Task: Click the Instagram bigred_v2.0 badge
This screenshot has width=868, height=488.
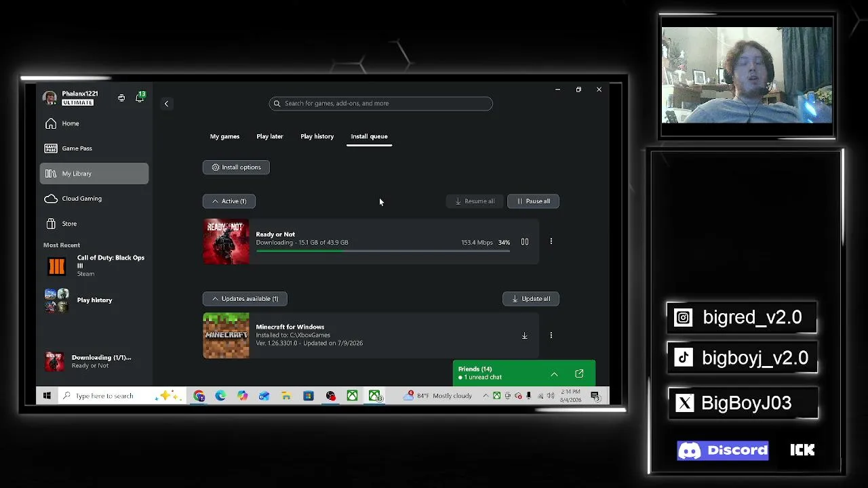Action: click(x=742, y=318)
